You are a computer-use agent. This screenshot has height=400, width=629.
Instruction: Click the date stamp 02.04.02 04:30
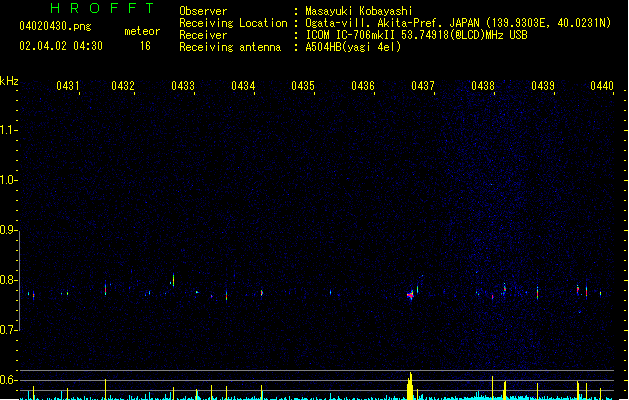coord(61,46)
